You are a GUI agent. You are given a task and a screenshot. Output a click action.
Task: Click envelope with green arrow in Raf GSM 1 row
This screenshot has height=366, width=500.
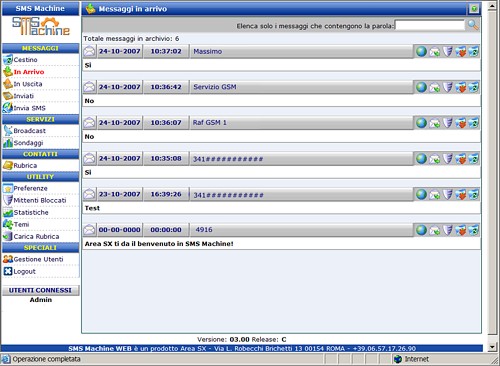tap(434, 123)
